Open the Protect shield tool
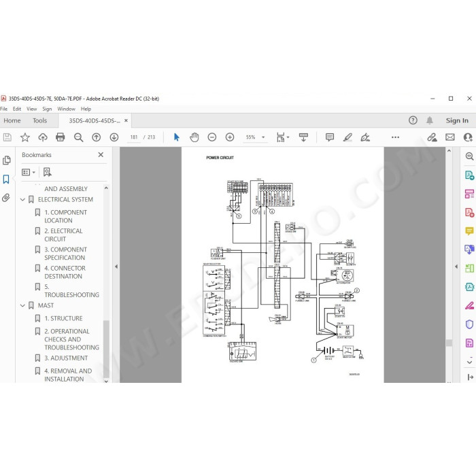 pos(469,324)
